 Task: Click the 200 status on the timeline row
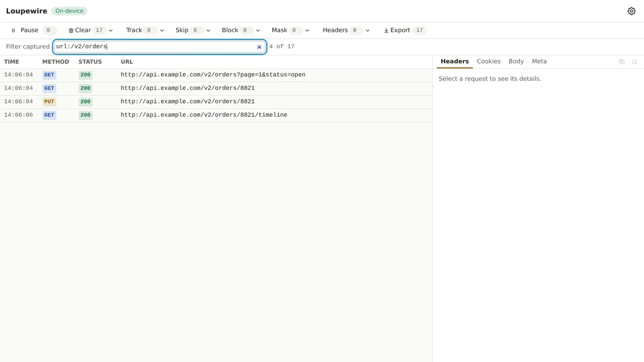[86, 115]
